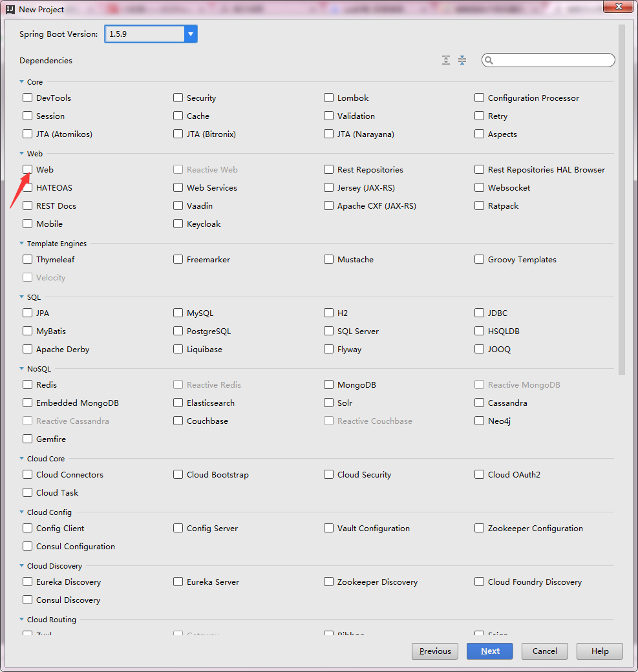Check Eureka Server dependency
The width and height of the screenshot is (638, 672).
click(178, 582)
